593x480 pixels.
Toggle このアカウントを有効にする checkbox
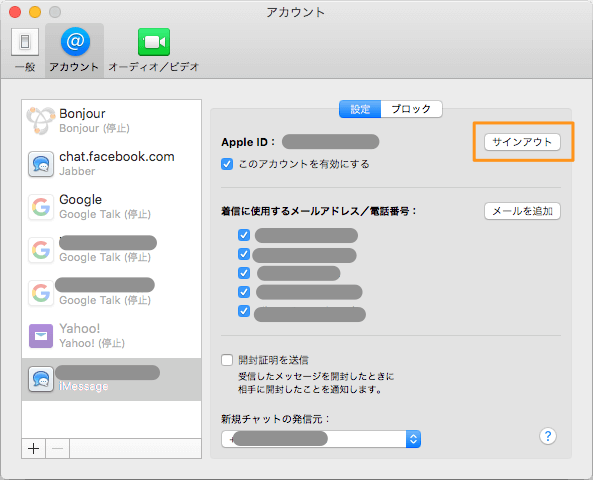click(x=227, y=164)
